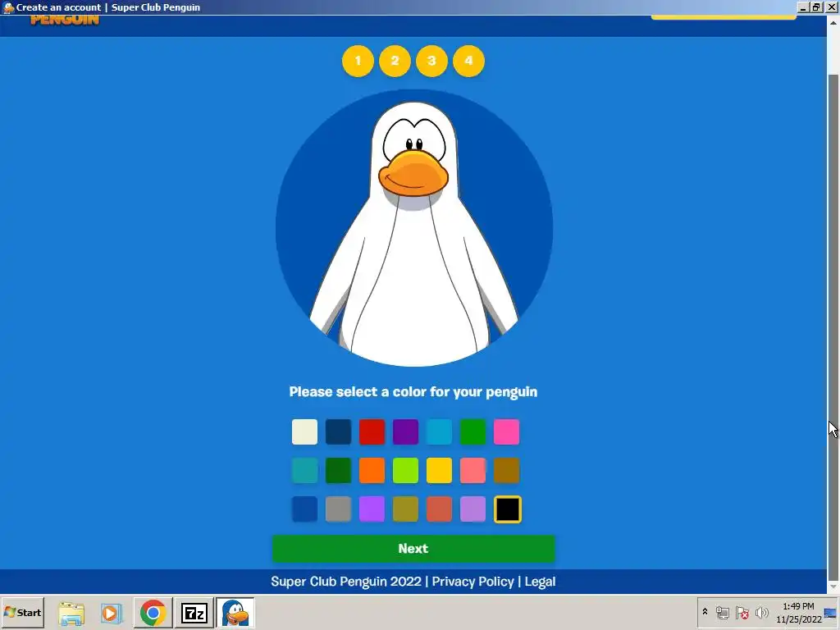The height and width of the screenshot is (630, 840).
Task: Open File Explorer from the taskbar
Action: 71,613
